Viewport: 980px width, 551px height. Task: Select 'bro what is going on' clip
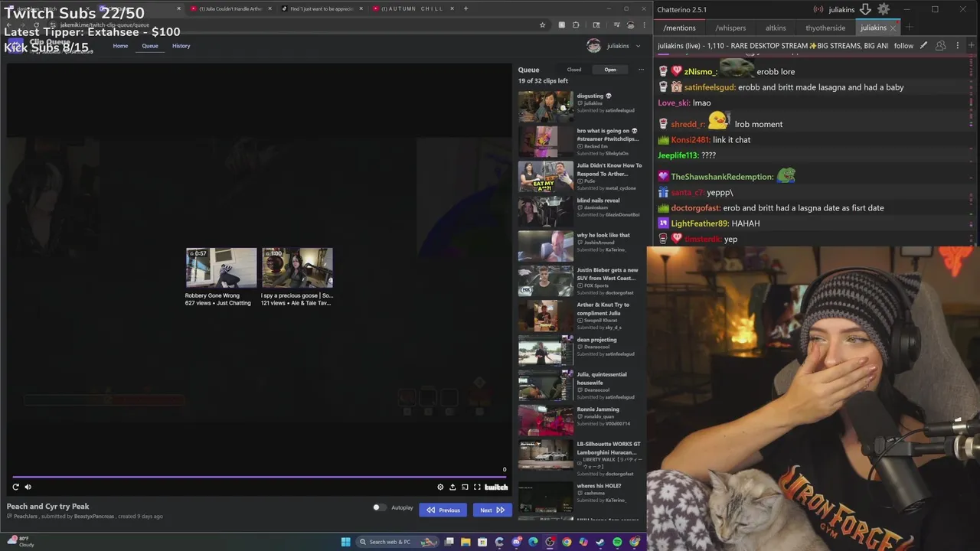[x=580, y=142]
